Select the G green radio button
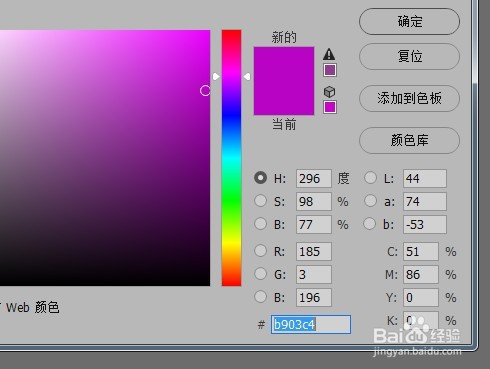The image size is (490, 369). 260,274
